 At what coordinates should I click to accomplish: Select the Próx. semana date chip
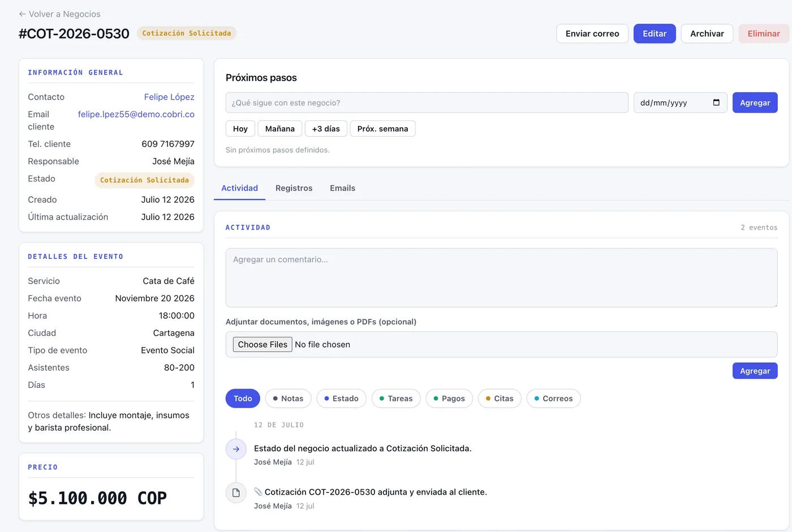tap(382, 129)
